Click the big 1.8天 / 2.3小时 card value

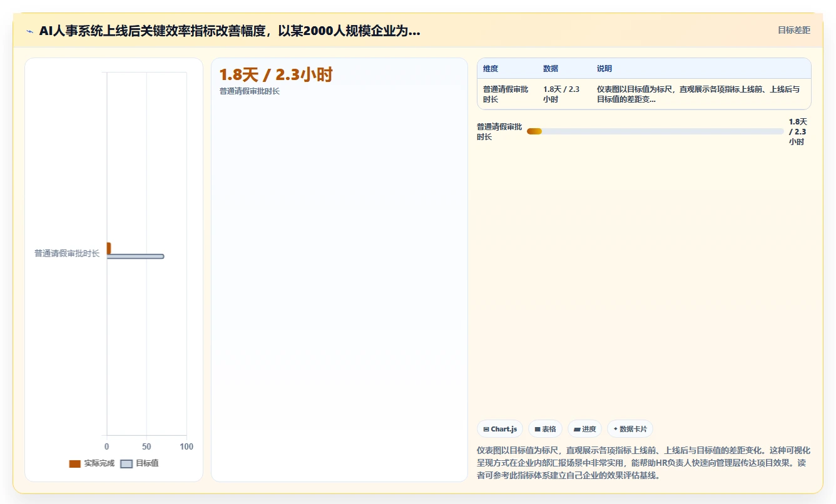pyautogui.click(x=276, y=75)
